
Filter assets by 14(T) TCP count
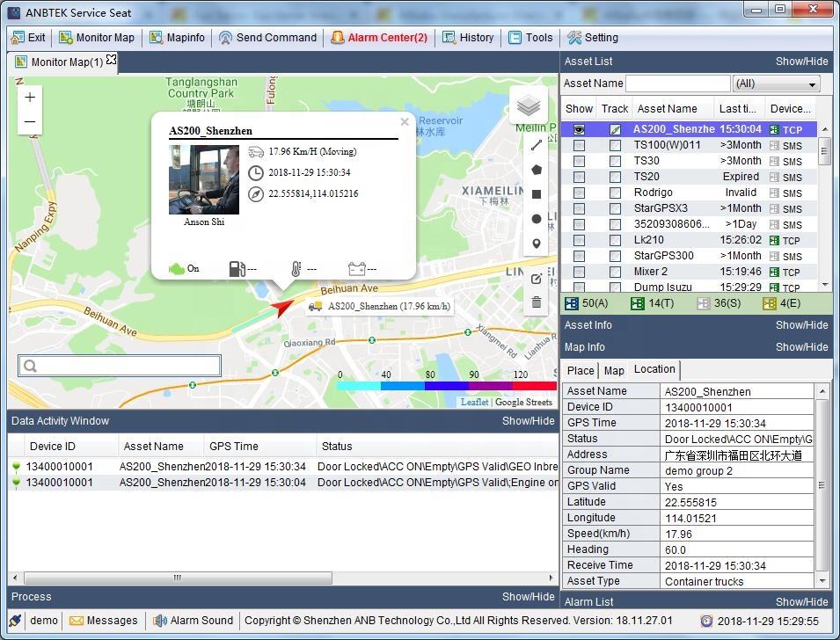coord(651,303)
